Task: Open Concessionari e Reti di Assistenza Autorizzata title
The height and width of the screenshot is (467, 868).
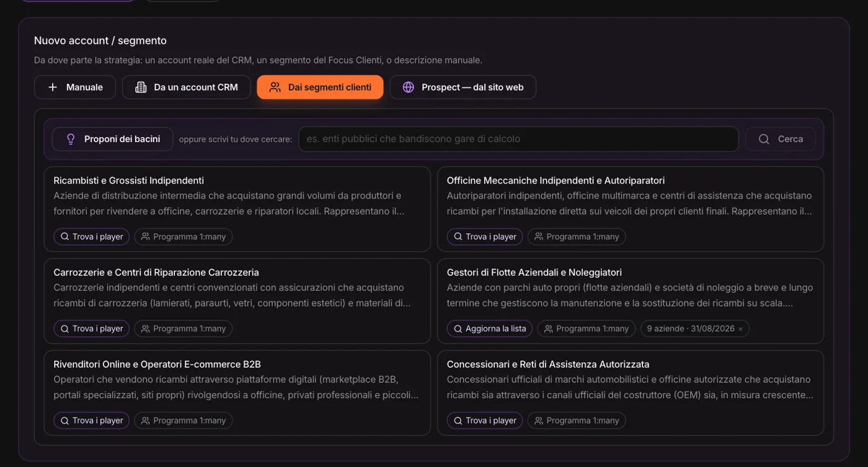Action: 548,364
